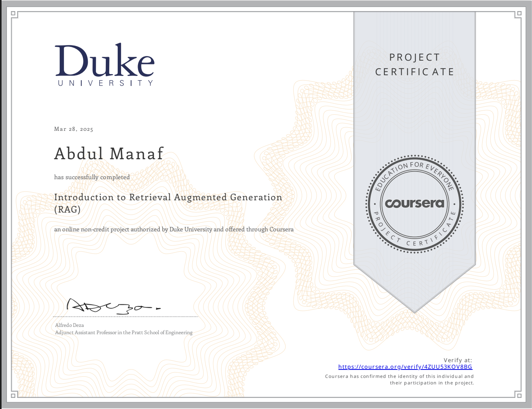Click the 'Coursera has confirmed the identity' note

pos(399,379)
